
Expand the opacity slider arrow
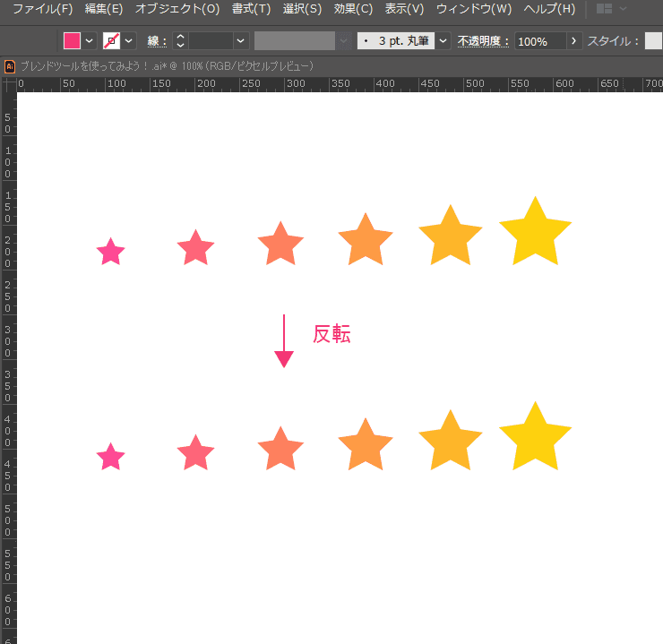(574, 41)
